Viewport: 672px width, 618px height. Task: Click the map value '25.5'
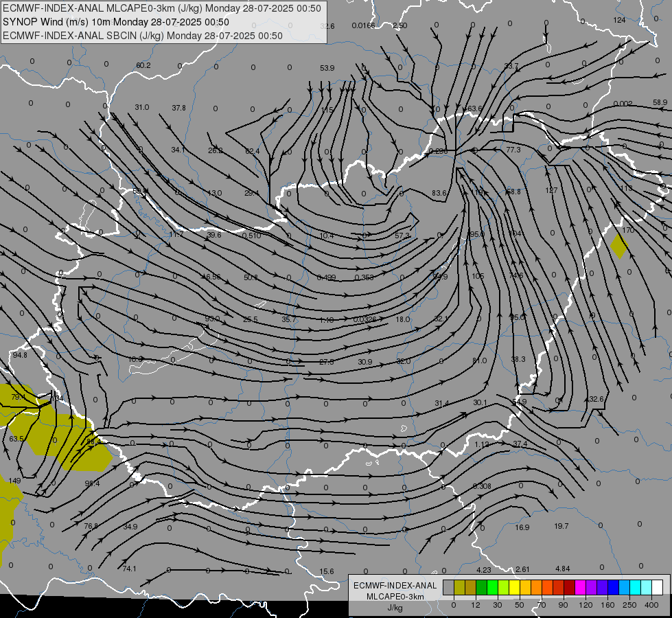click(251, 319)
